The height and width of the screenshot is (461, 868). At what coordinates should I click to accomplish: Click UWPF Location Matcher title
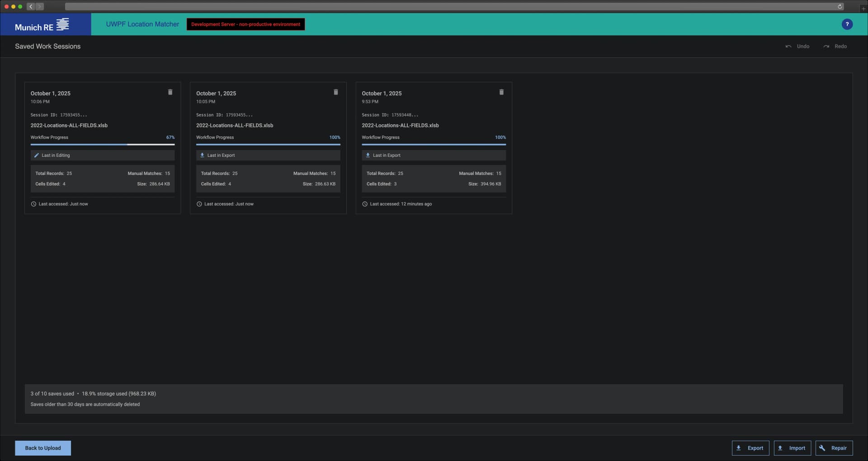pyautogui.click(x=142, y=24)
